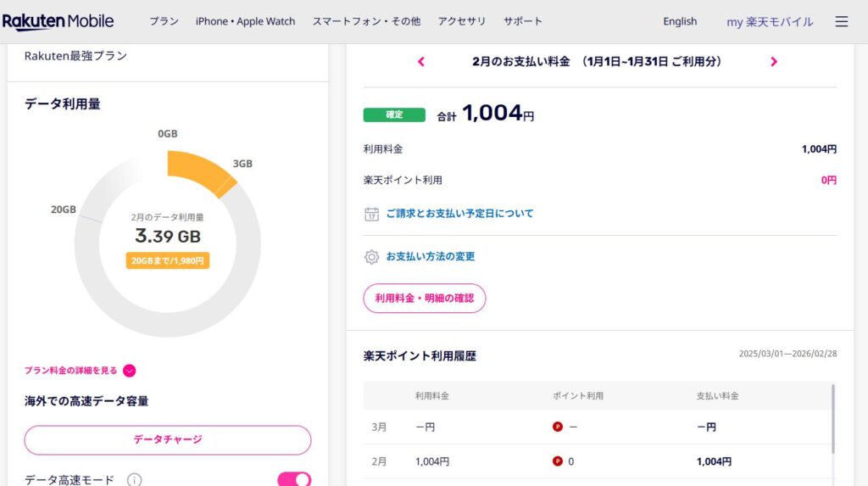Click the 楽天ポイント利用履歴 heading
Viewport: 868px width, 486px height.
tap(420, 355)
